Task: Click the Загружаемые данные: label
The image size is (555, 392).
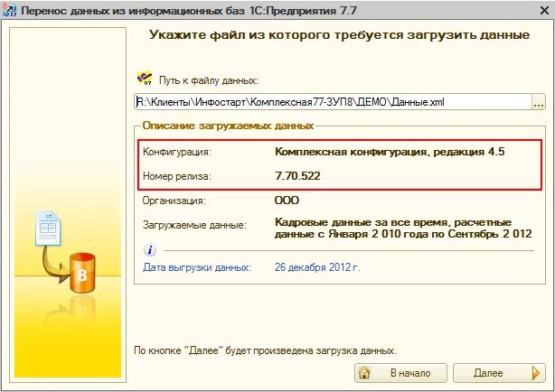Action: (x=194, y=225)
